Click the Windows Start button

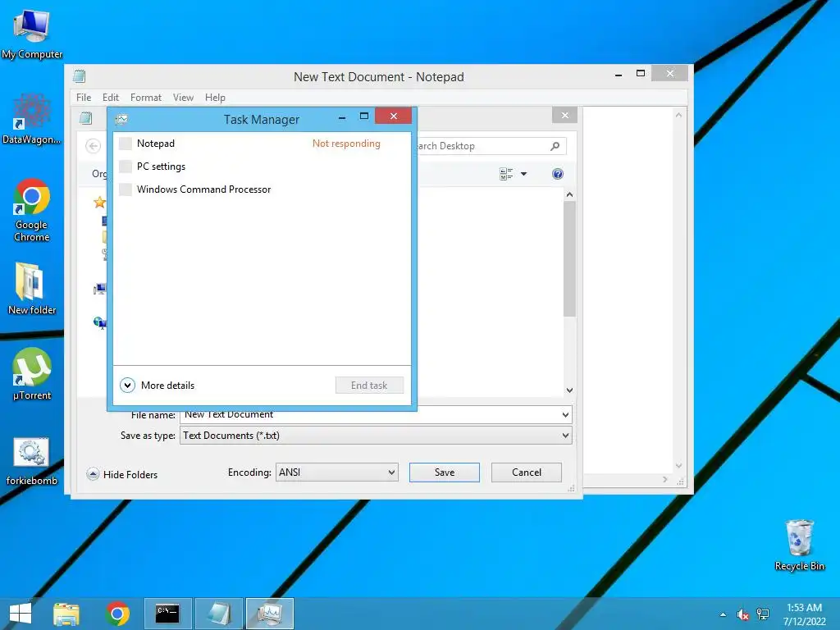[21, 614]
